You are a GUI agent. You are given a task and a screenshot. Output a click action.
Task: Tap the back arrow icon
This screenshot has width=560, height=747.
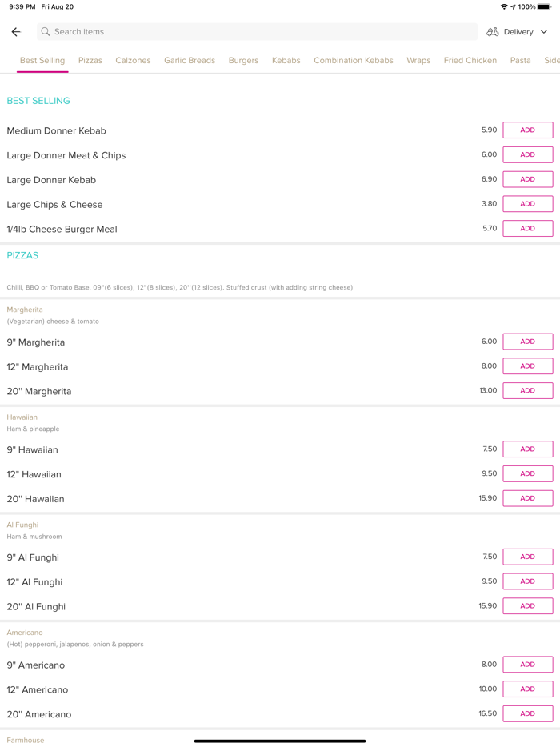click(16, 32)
